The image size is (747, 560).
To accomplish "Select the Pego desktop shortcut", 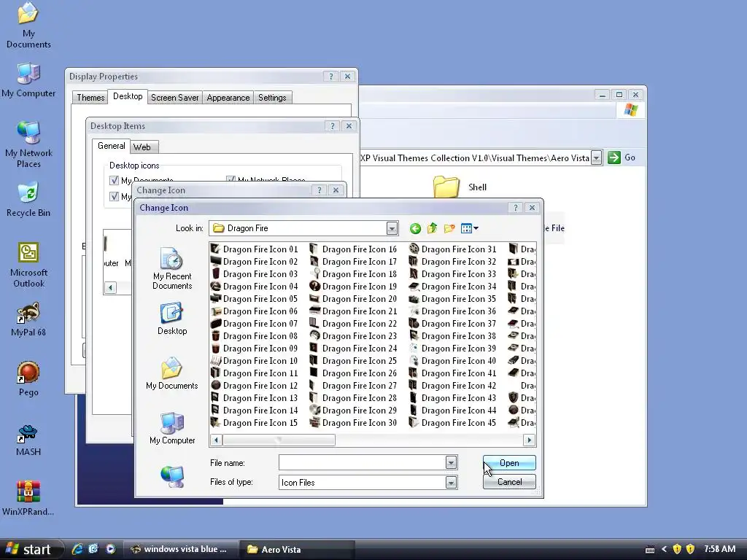I will [28, 379].
